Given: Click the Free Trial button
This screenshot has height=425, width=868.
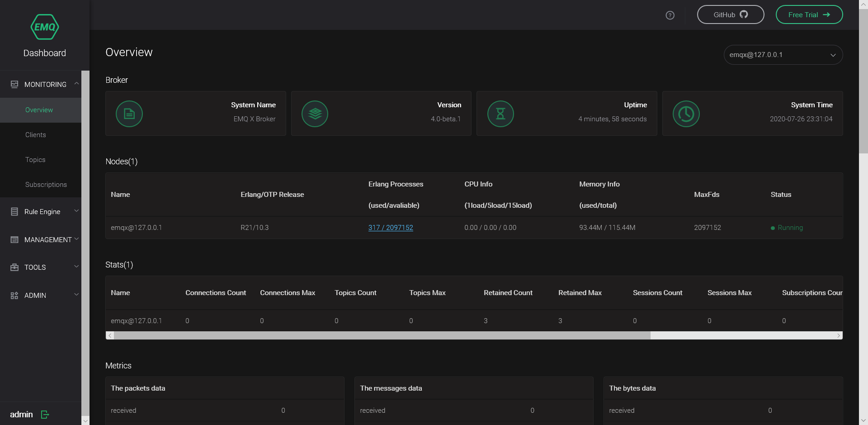Looking at the screenshot, I should [809, 14].
